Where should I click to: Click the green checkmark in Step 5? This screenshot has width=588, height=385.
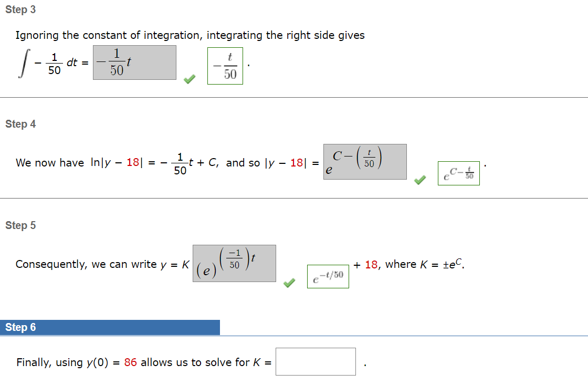coord(289,284)
